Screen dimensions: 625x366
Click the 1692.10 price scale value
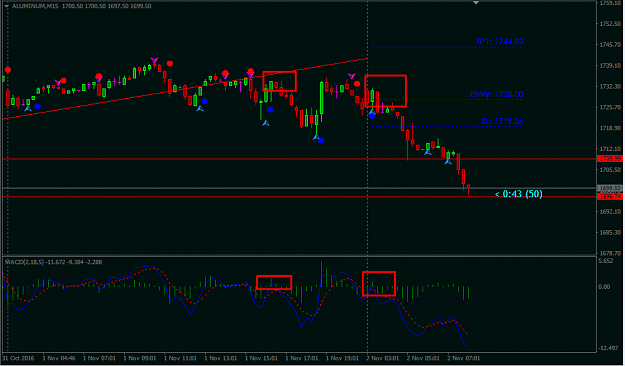pyautogui.click(x=610, y=211)
